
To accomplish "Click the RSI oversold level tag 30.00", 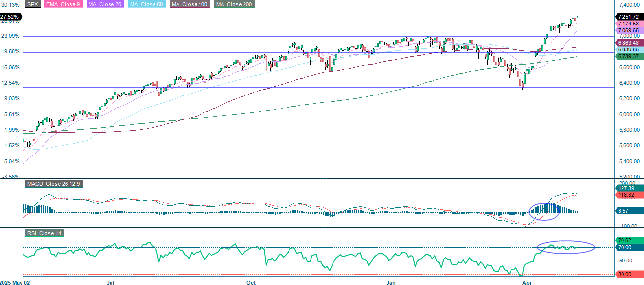I will coord(628,274).
